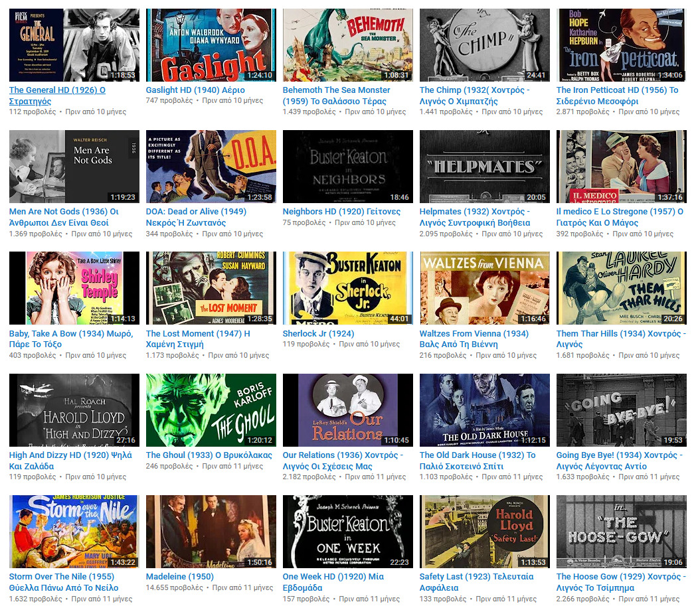Click the One Week title card thumbnail
The width and height of the screenshot is (700, 608).
[348, 531]
